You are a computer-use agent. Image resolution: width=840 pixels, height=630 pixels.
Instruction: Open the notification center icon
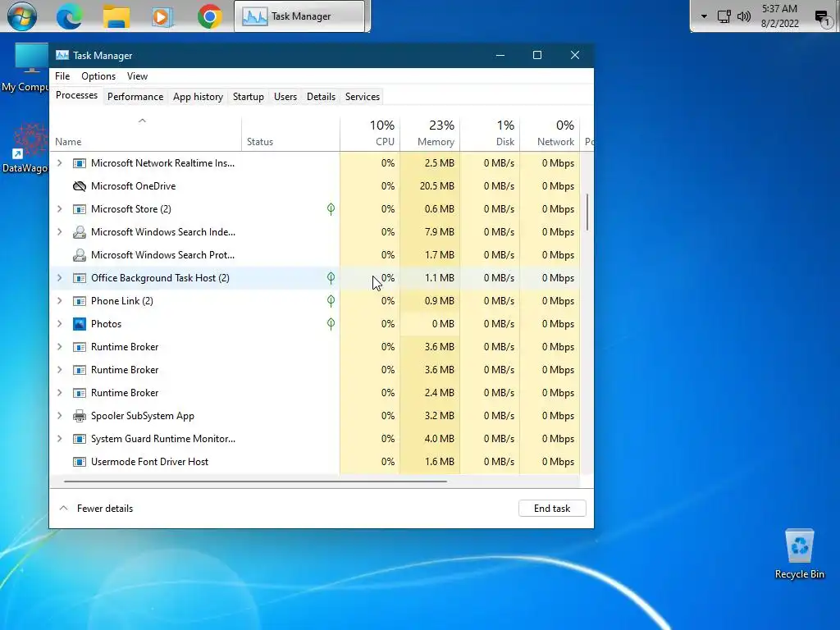tap(822, 18)
